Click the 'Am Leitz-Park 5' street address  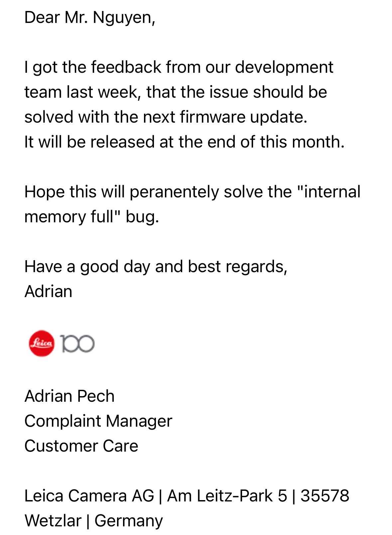tap(227, 496)
